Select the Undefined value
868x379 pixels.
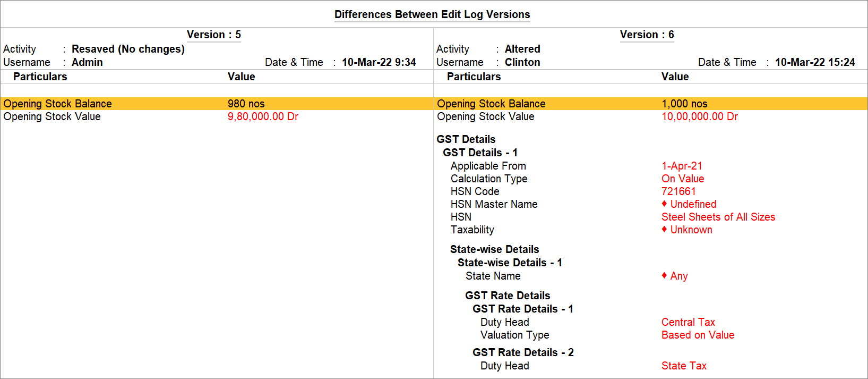689,204
